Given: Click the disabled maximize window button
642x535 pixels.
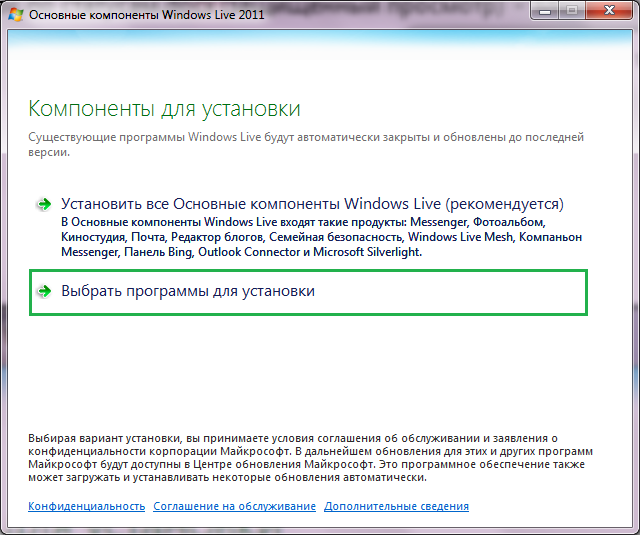Looking at the screenshot, I should tap(572, 11).
